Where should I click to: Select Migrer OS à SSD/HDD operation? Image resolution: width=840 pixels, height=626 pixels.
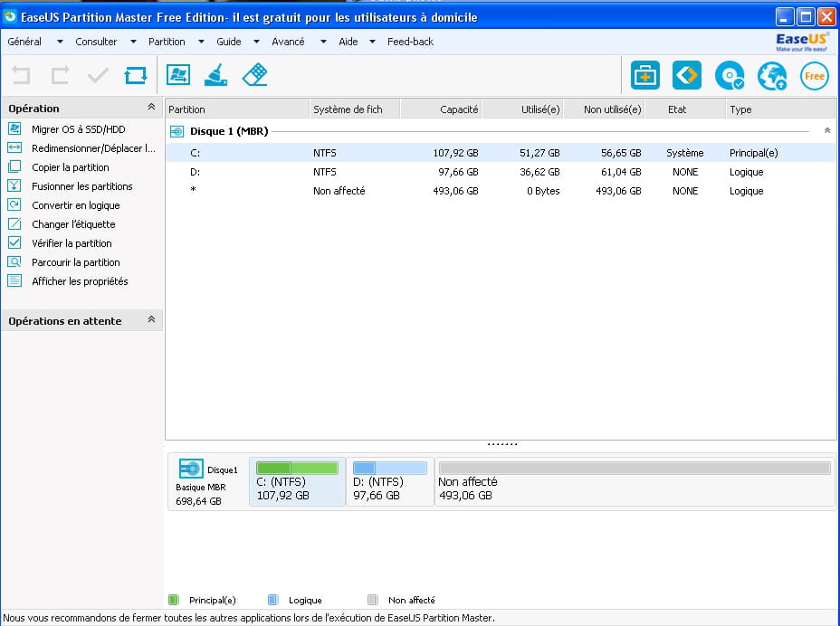tap(78, 129)
